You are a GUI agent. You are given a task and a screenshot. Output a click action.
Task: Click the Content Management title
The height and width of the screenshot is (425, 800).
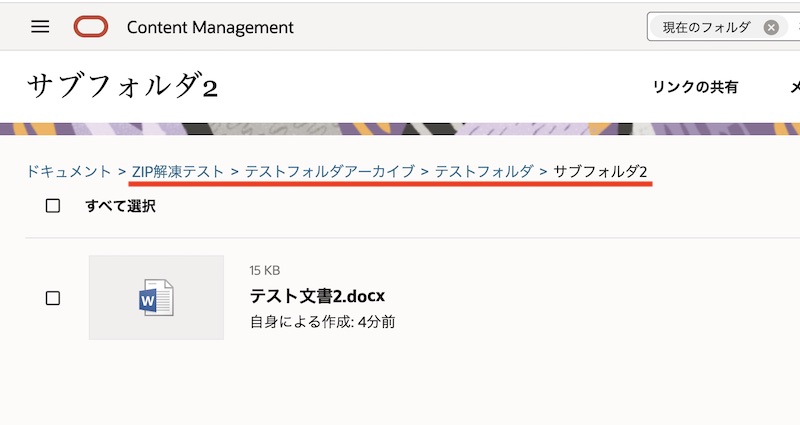210,27
